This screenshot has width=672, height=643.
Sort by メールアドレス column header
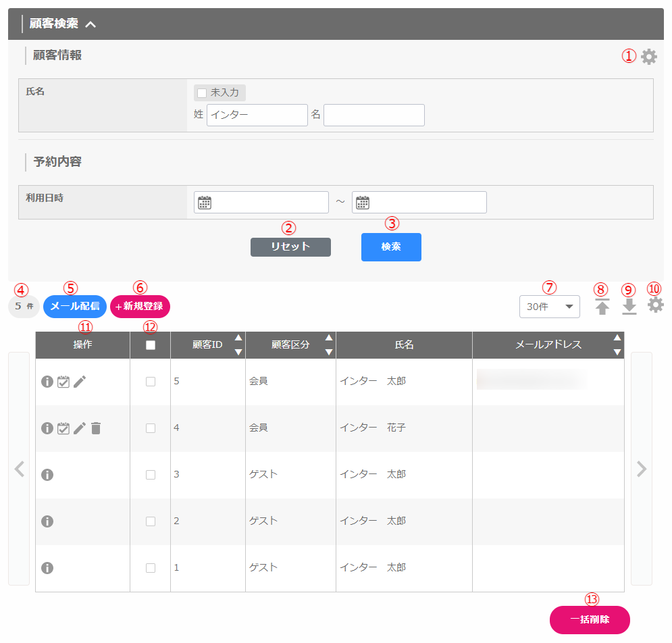[617, 344]
